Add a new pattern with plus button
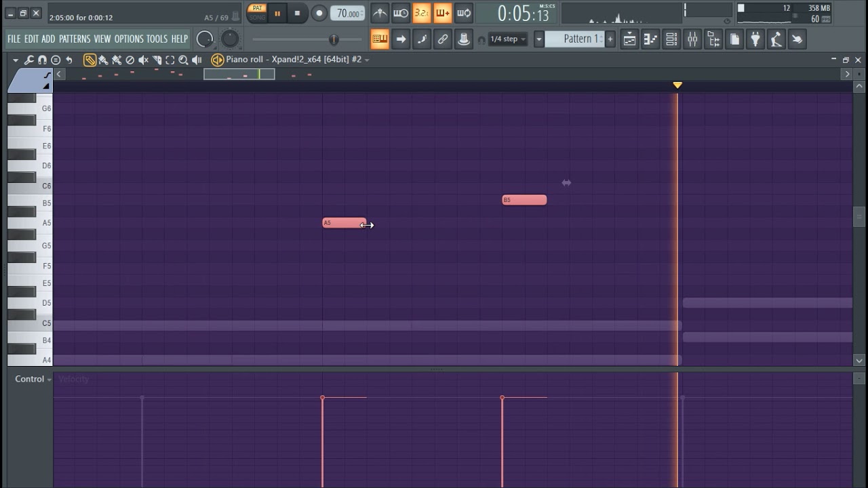Screen dimensions: 868x488 pos(610,39)
